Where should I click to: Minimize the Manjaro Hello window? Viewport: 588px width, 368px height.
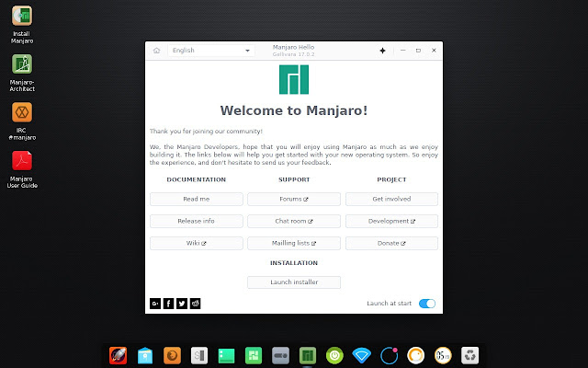[x=402, y=51]
